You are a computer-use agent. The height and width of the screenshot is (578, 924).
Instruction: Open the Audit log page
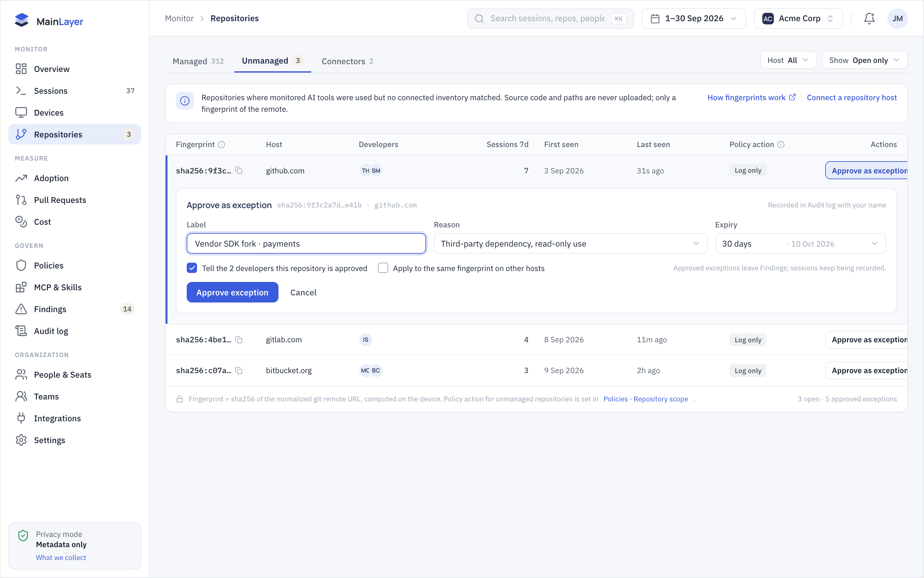[x=74, y=331]
